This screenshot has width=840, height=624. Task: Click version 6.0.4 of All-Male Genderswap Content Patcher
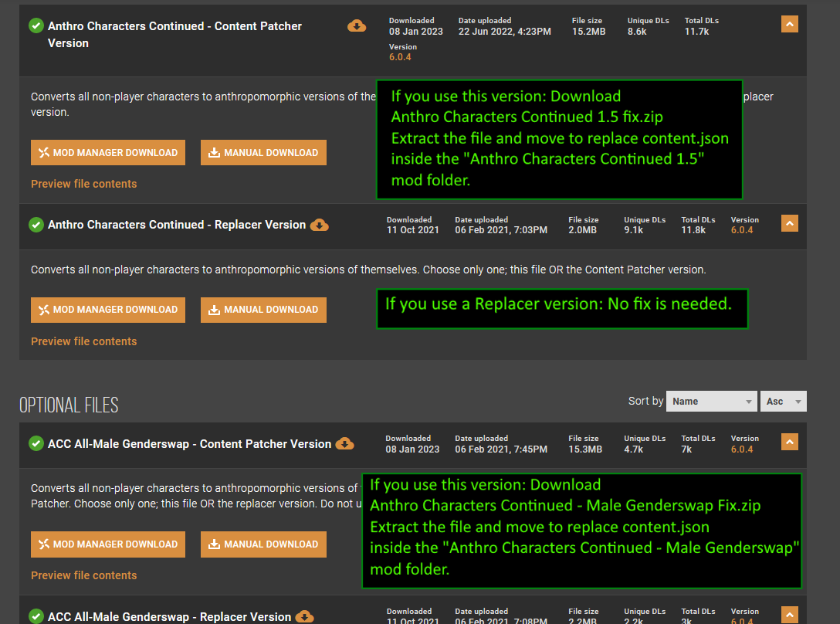[x=742, y=449]
